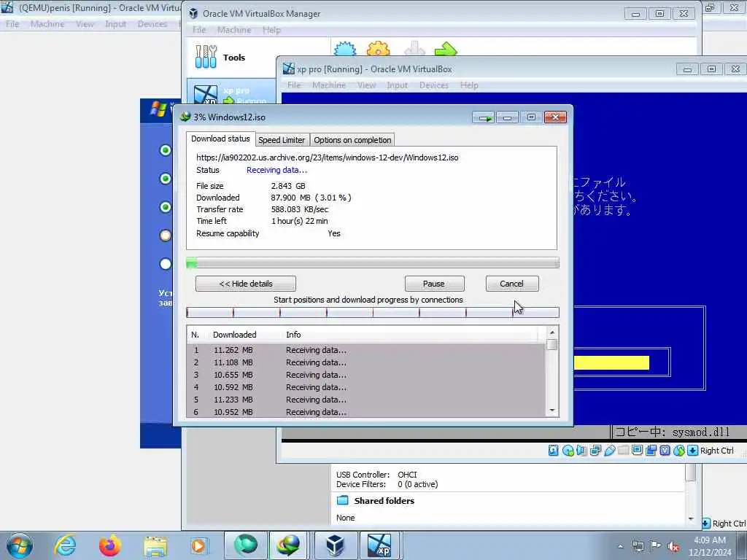
Task: Click taskbar clock showing 4:09 AM
Action: point(709,546)
